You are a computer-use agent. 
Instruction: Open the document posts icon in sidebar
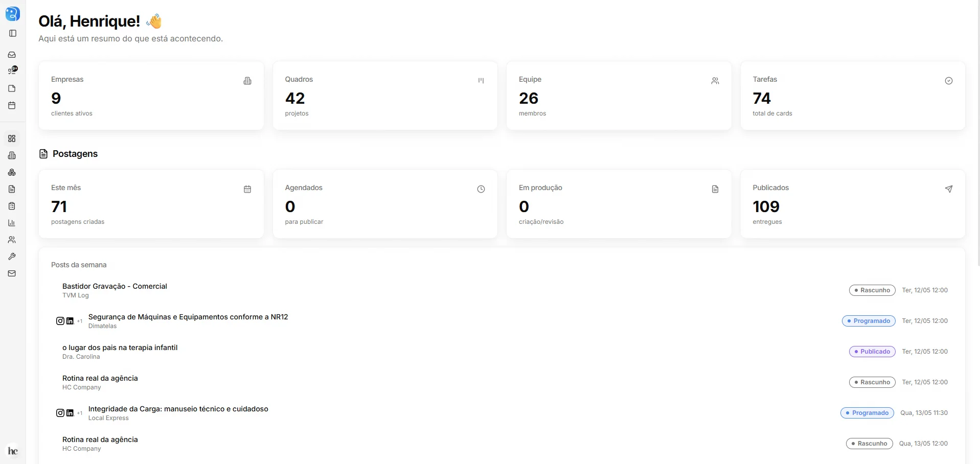pos(12,189)
